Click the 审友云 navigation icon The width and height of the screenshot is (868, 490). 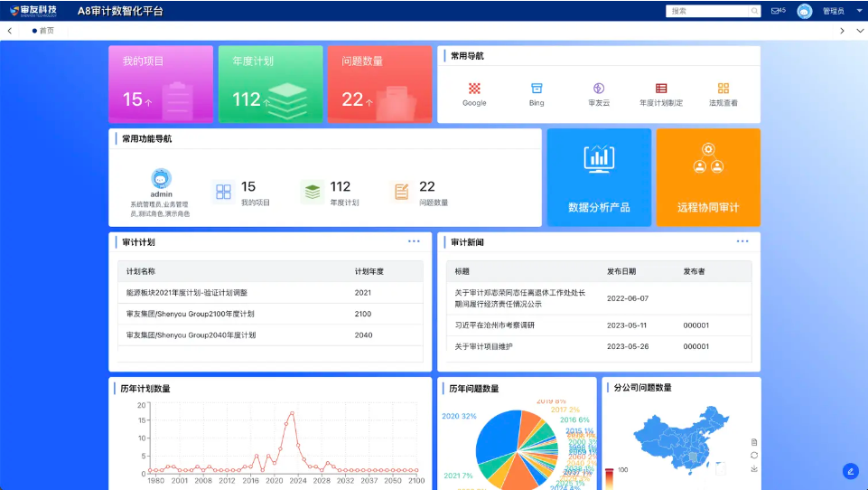point(599,89)
